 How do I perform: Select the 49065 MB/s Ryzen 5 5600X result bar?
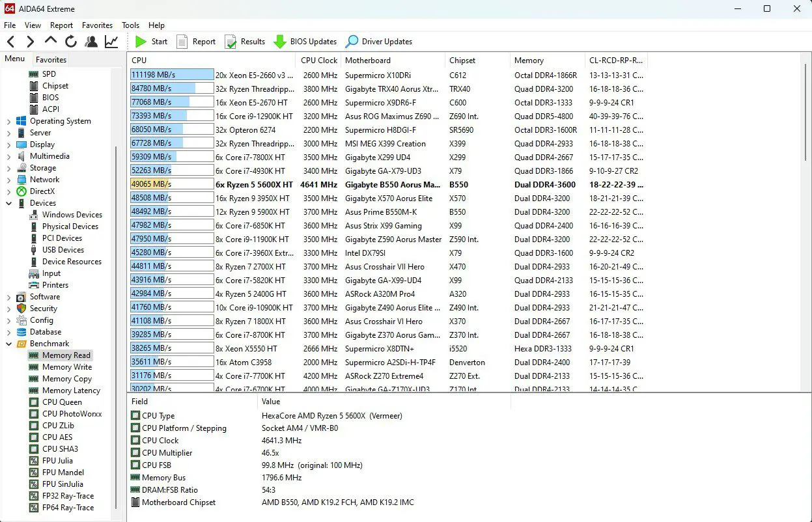coord(172,184)
